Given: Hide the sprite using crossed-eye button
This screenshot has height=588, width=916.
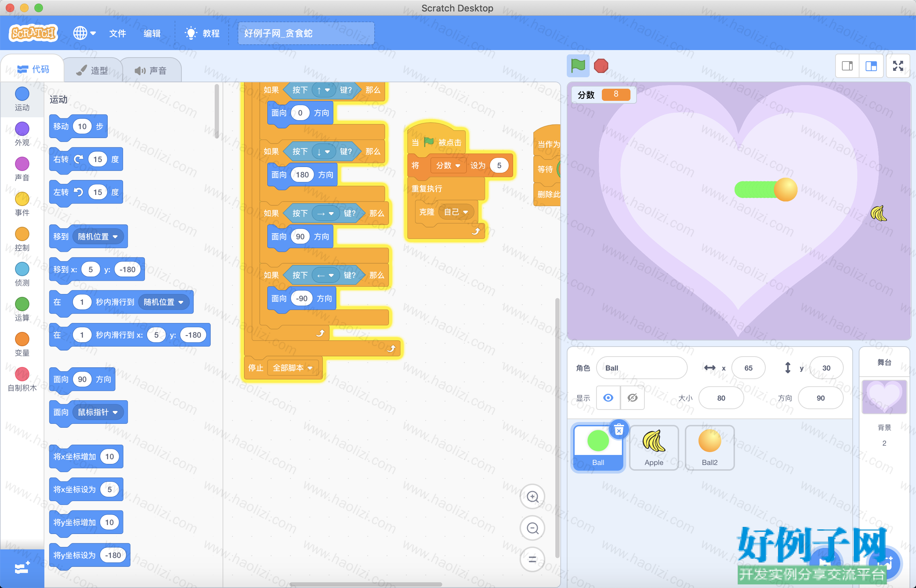Looking at the screenshot, I should click(x=632, y=398).
